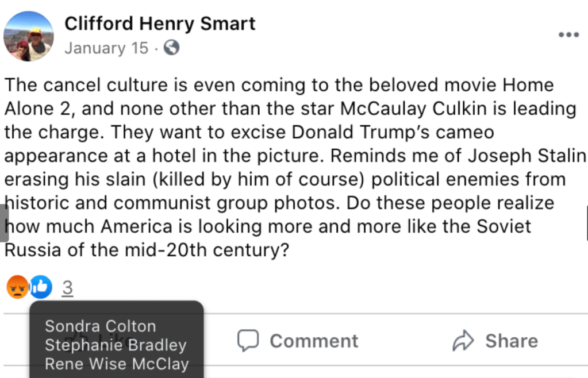The width and height of the screenshot is (588, 378).
Task: Click the dark handle on the right edge
Action: click(x=586, y=223)
